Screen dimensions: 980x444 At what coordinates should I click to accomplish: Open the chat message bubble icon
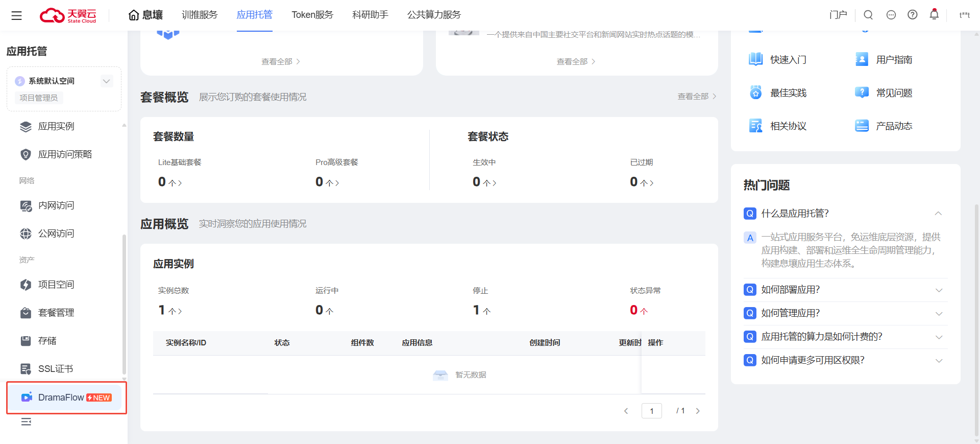pos(891,15)
